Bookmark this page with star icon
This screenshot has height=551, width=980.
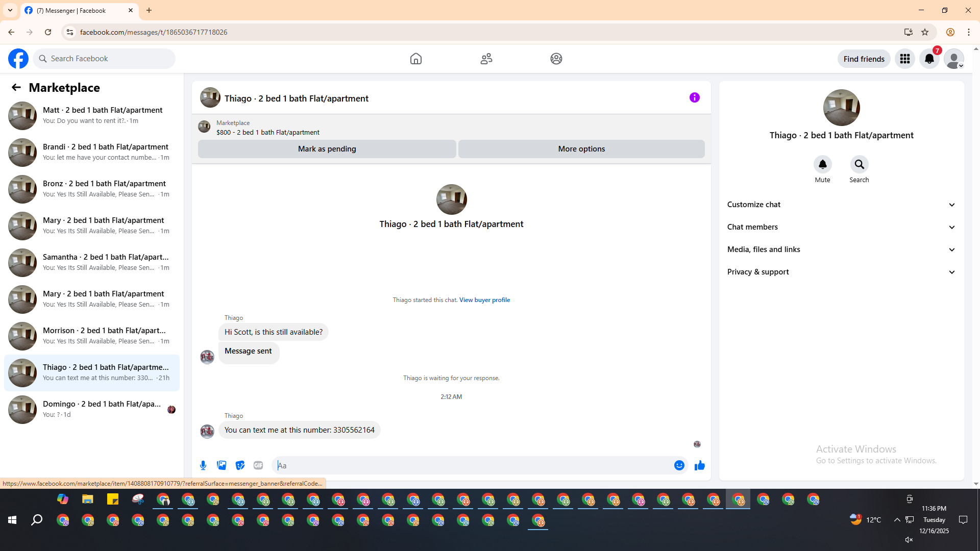(925, 32)
